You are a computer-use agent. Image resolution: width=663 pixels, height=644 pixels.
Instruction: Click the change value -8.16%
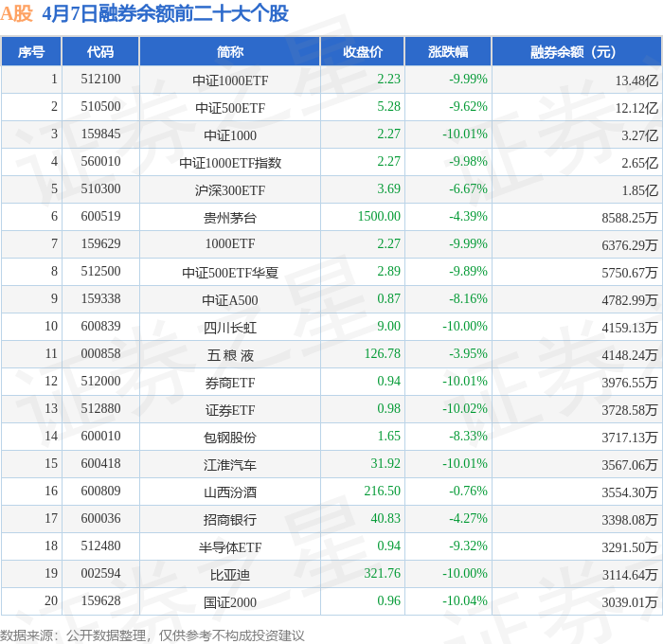468,299
